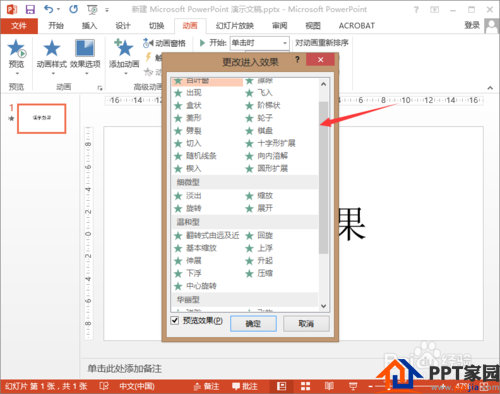Open the 视图 ribbon tab
500x394 pixels.
pos(313,26)
